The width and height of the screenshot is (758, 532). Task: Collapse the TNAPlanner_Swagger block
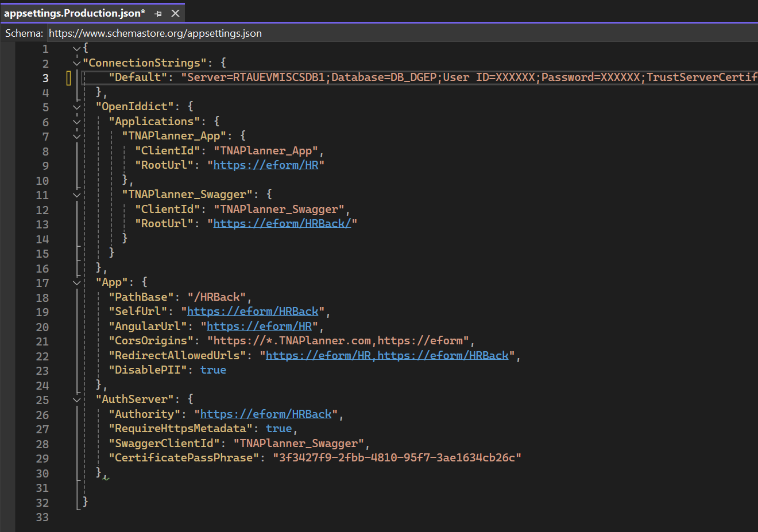click(77, 195)
